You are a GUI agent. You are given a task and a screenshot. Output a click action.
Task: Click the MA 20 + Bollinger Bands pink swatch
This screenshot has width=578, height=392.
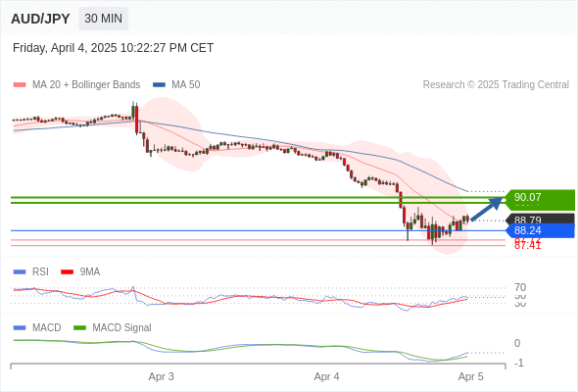(20, 85)
